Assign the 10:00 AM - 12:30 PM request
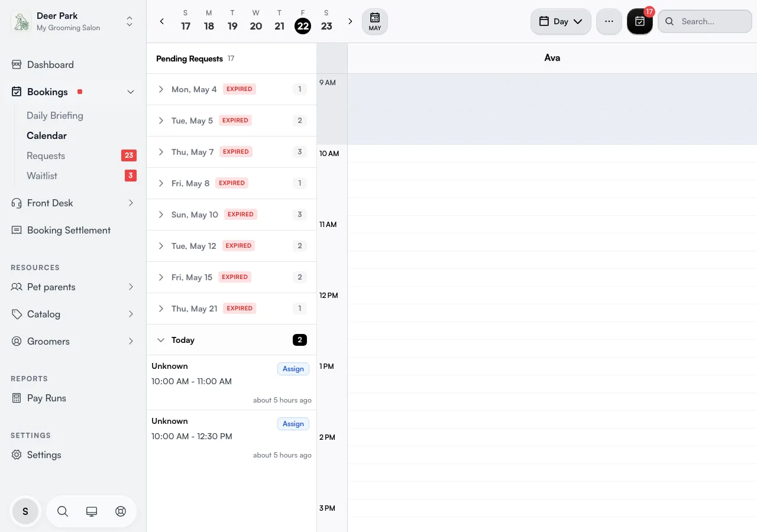The height and width of the screenshot is (532, 757). [293, 424]
